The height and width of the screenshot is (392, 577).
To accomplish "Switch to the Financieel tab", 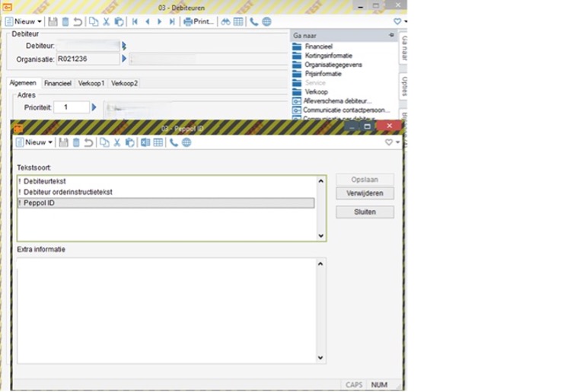I will [x=58, y=83].
